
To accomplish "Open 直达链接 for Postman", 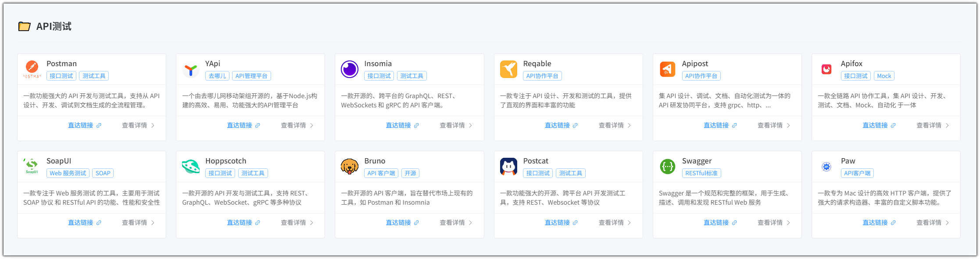I will coord(84,125).
